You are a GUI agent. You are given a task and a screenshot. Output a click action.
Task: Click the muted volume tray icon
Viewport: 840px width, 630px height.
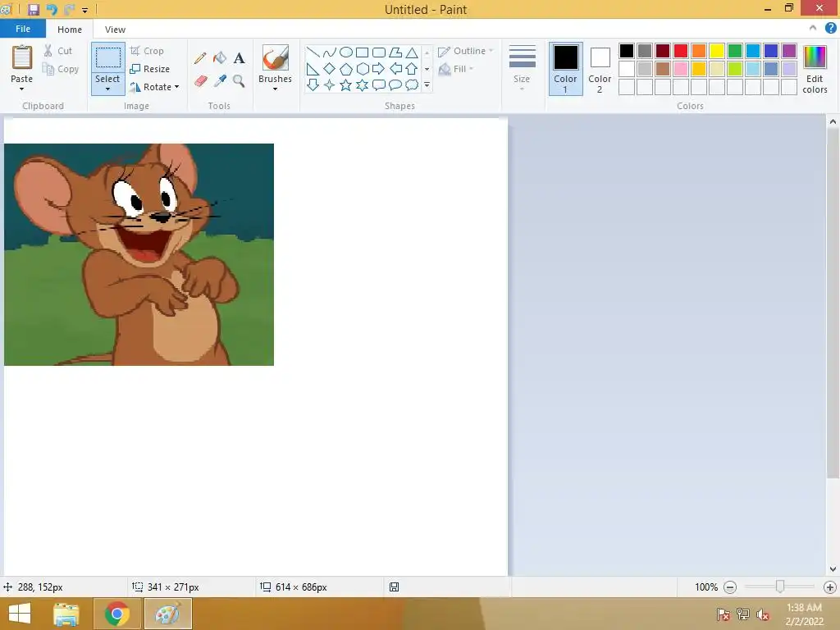[762, 614]
